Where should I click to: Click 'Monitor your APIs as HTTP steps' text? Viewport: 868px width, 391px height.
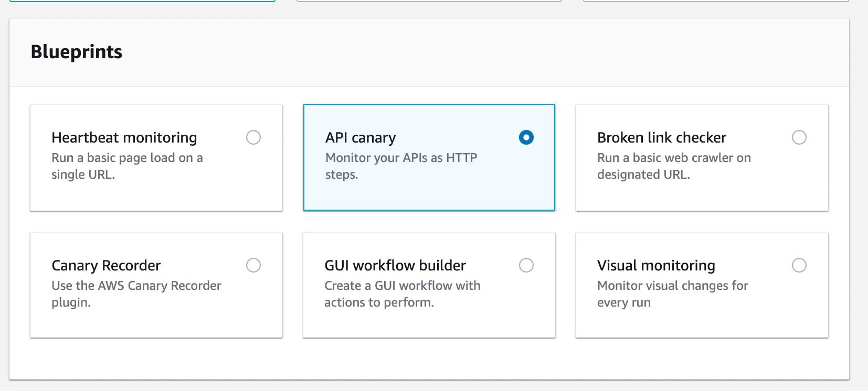(401, 166)
